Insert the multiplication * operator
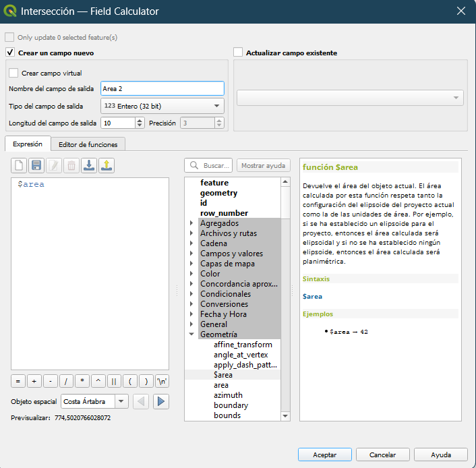This screenshot has width=476, height=468. tap(82, 380)
